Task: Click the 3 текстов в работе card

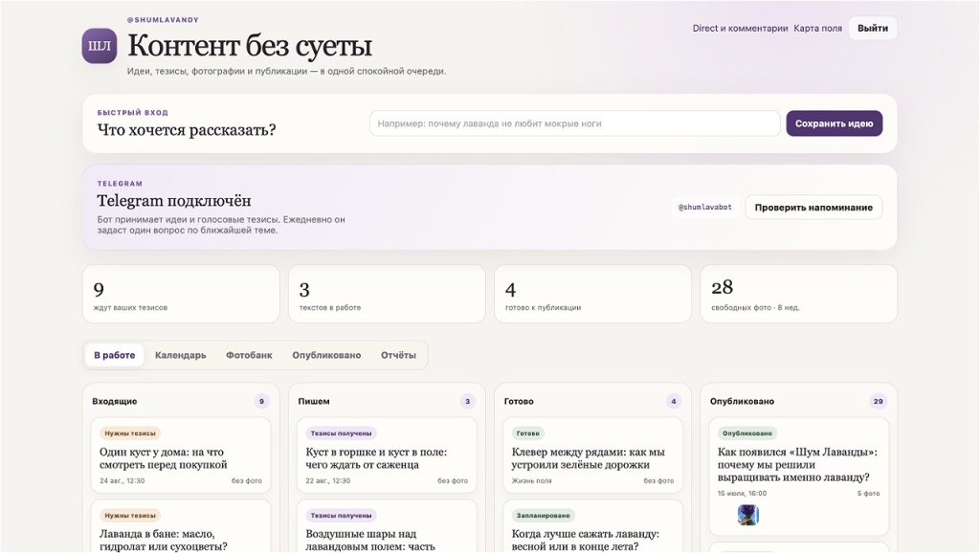Action: (x=387, y=294)
